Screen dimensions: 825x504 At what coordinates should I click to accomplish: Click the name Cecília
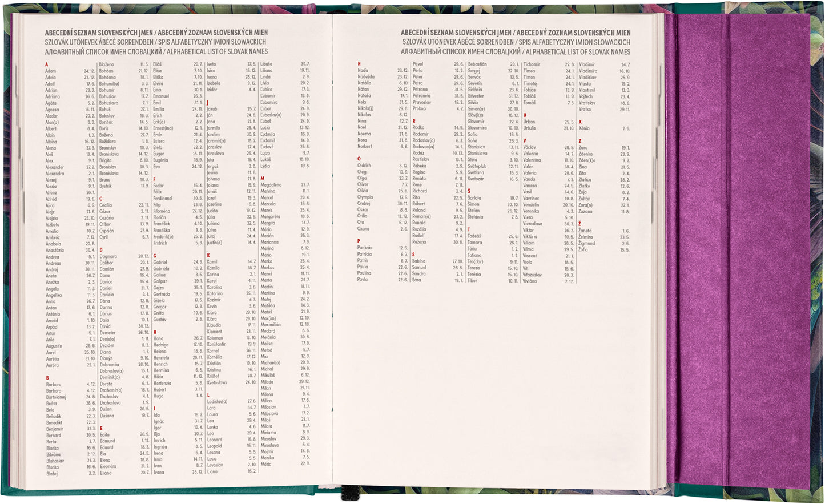click(x=106, y=205)
